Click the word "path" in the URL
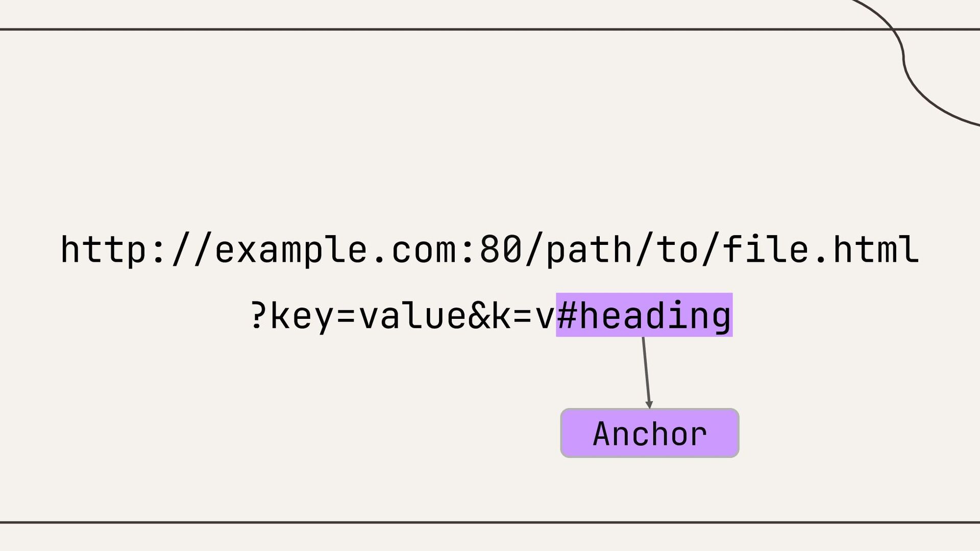The width and height of the screenshot is (980, 551). (589, 250)
